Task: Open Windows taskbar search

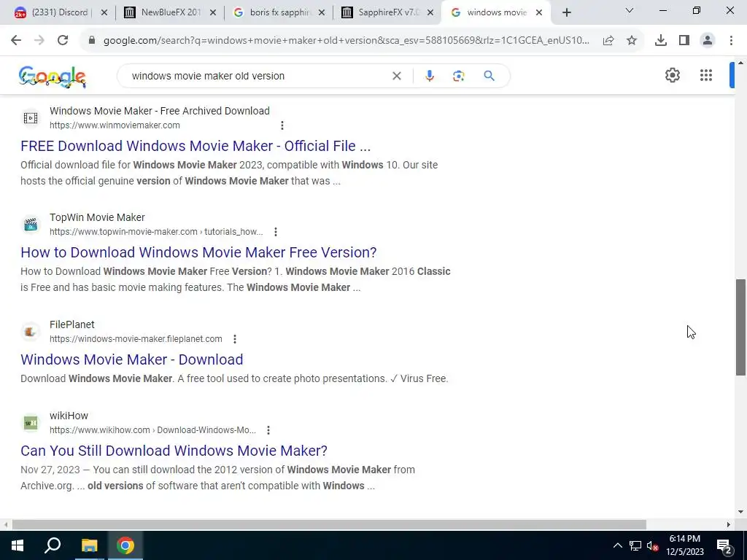Action: [x=53, y=545]
